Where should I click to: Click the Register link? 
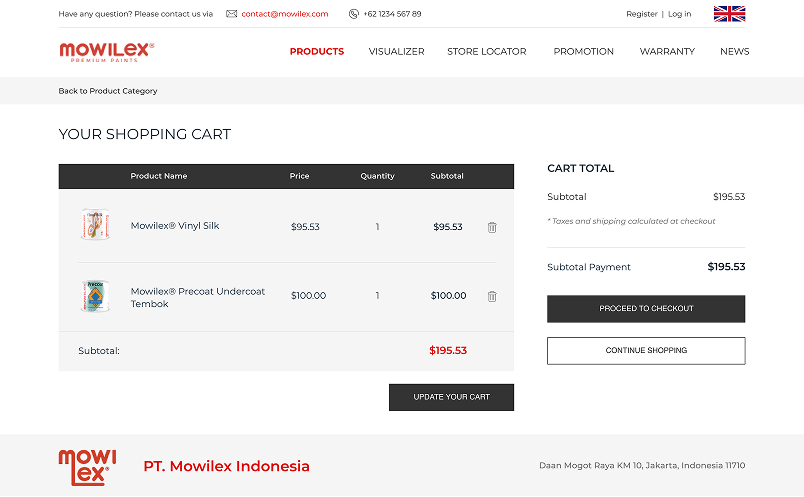click(641, 14)
